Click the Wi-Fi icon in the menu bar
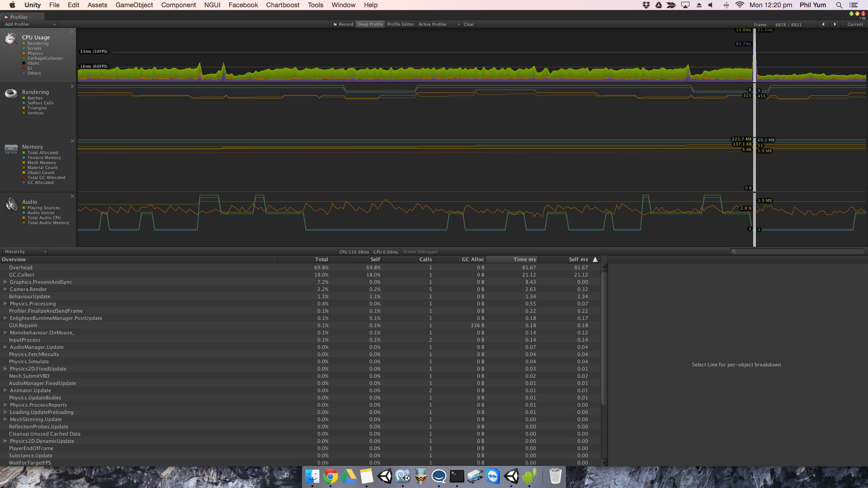868x488 pixels. coord(740,5)
